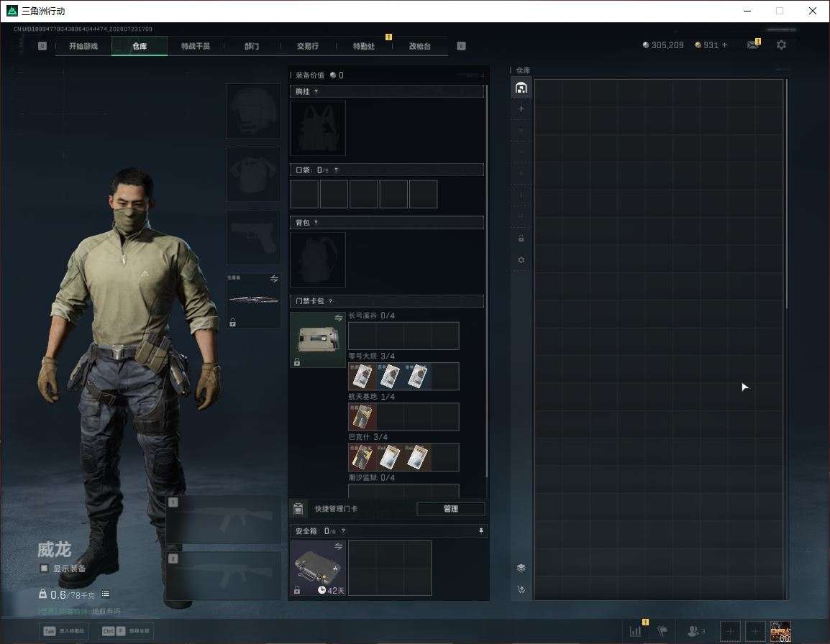Click the quick keycard management icon
This screenshot has width=830, height=644.
coord(298,509)
